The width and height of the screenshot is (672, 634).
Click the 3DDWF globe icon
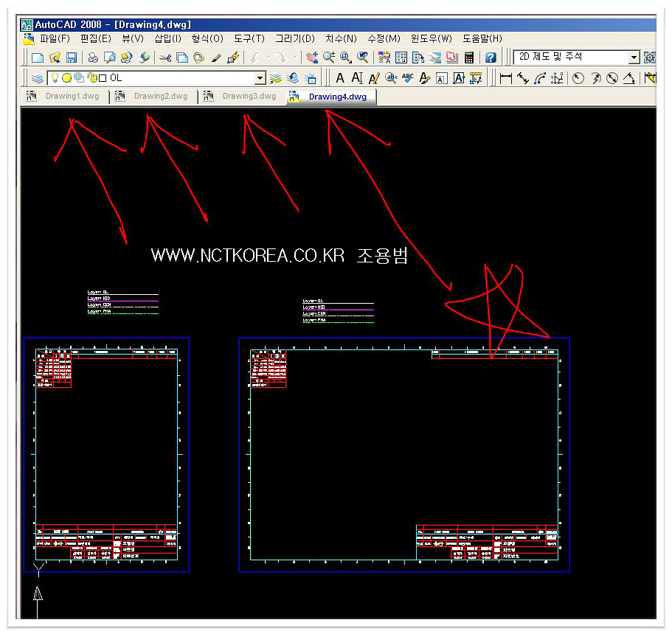pyautogui.click(x=145, y=58)
